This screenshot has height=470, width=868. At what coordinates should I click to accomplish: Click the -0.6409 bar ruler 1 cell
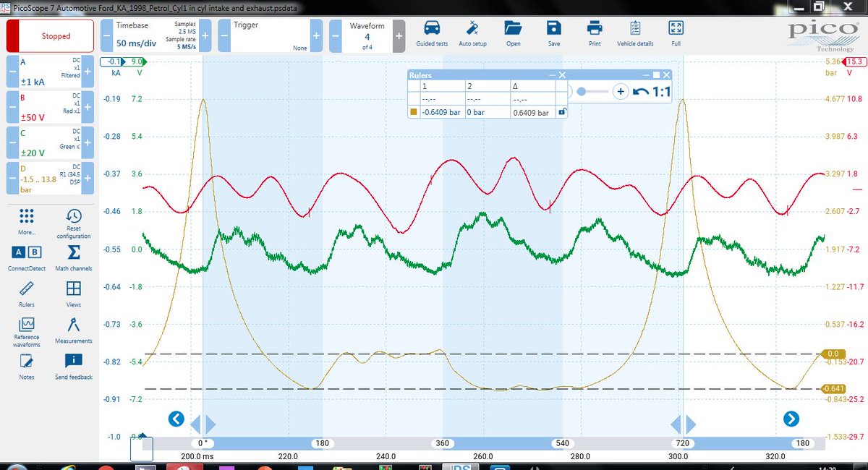(x=441, y=112)
